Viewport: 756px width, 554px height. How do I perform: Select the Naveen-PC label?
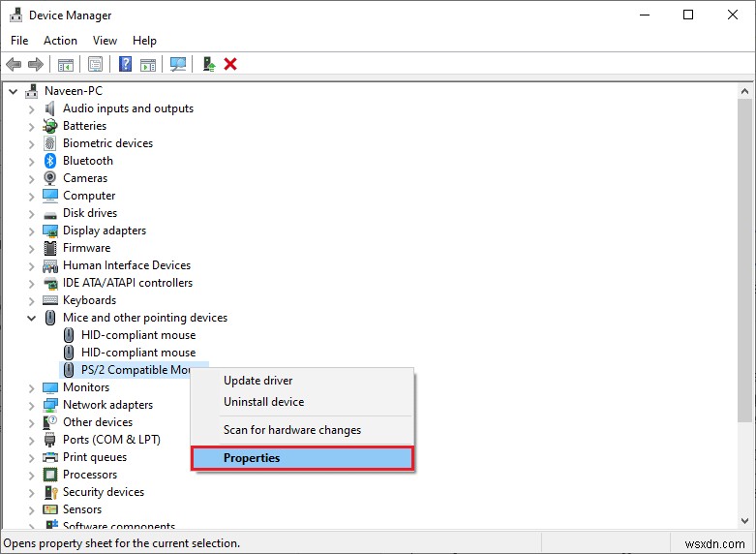point(74,91)
